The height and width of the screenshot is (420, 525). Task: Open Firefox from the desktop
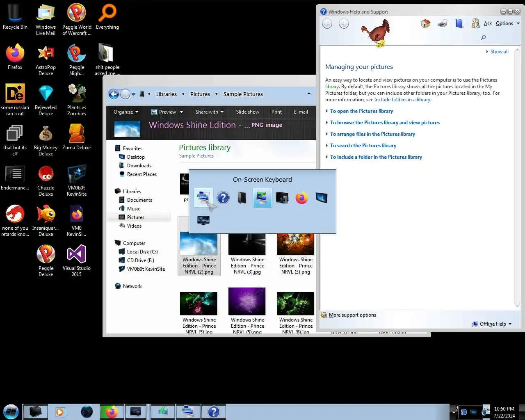[15, 57]
